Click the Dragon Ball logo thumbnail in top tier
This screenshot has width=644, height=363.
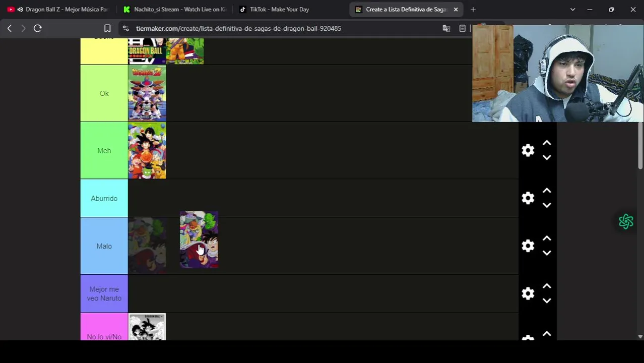pyautogui.click(x=147, y=51)
